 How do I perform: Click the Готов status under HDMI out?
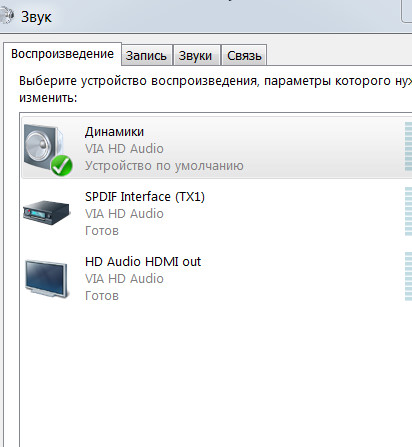(x=102, y=296)
